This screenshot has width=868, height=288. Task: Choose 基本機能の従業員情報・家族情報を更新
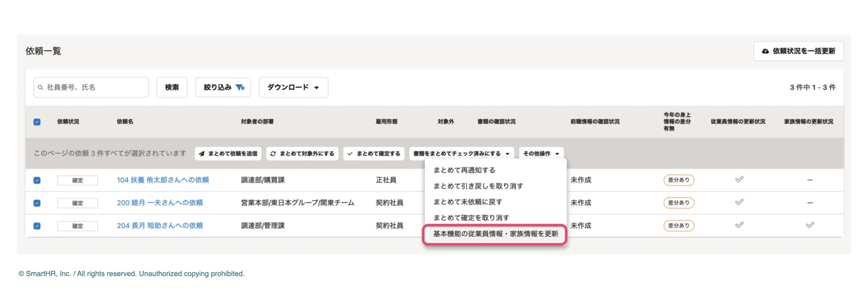pyautogui.click(x=495, y=234)
